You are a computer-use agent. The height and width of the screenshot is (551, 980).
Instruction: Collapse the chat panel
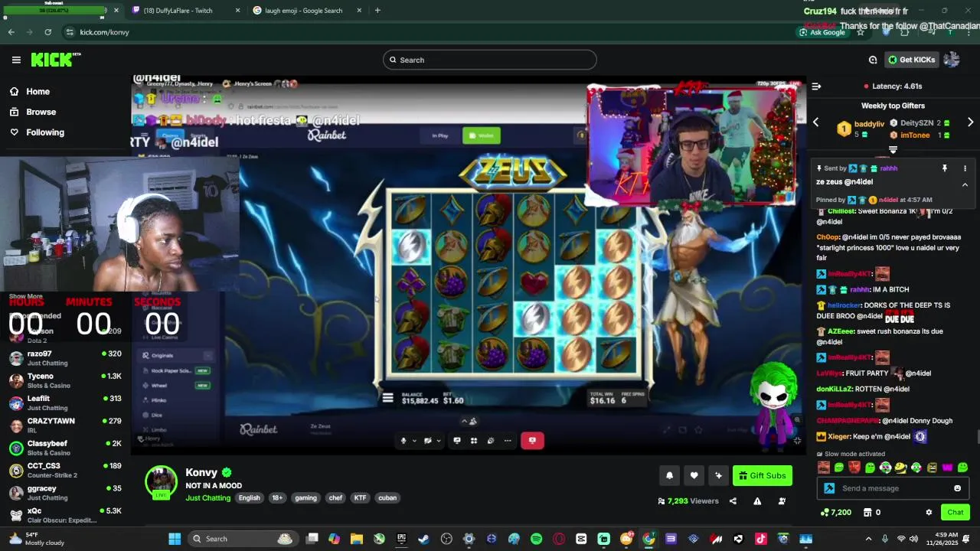tap(816, 86)
